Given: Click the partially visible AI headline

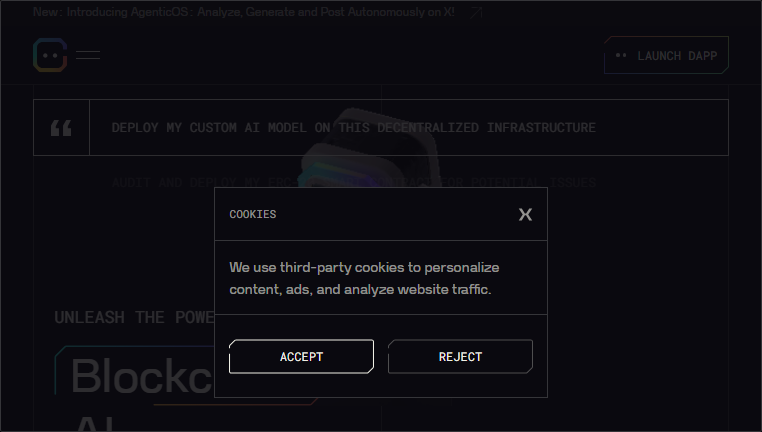Looking at the screenshot, I should [95, 423].
